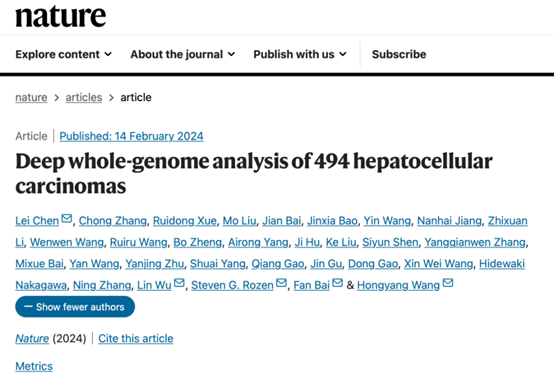Open the Metrics link
554x388 pixels.
coord(34,366)
